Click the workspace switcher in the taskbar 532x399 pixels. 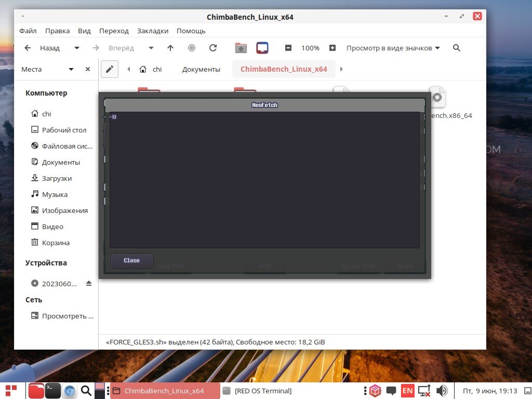point(99,391)
